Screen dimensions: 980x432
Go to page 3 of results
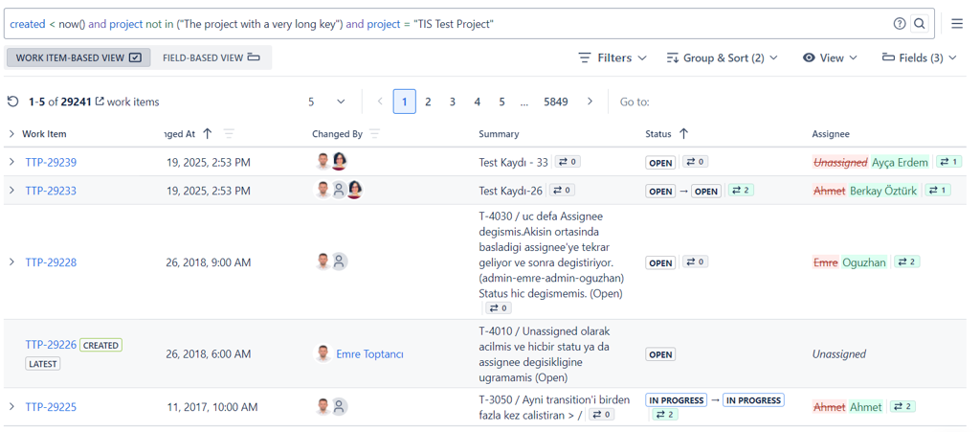pyautogui.click(x=453, y=102)
